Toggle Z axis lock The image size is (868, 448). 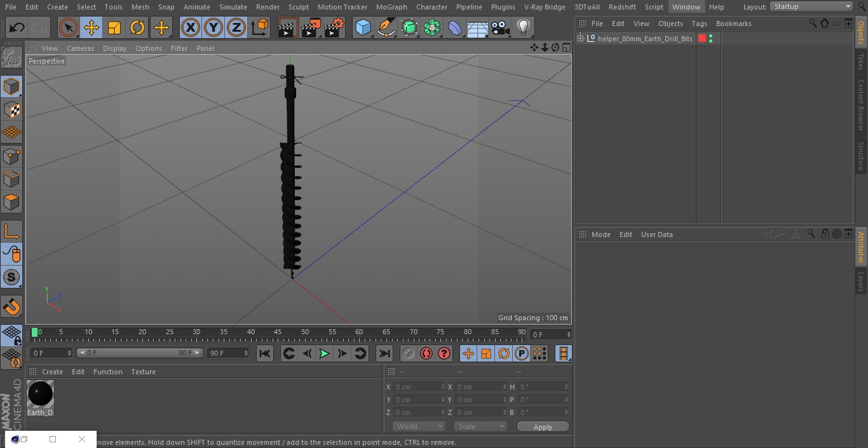point(236,28)
